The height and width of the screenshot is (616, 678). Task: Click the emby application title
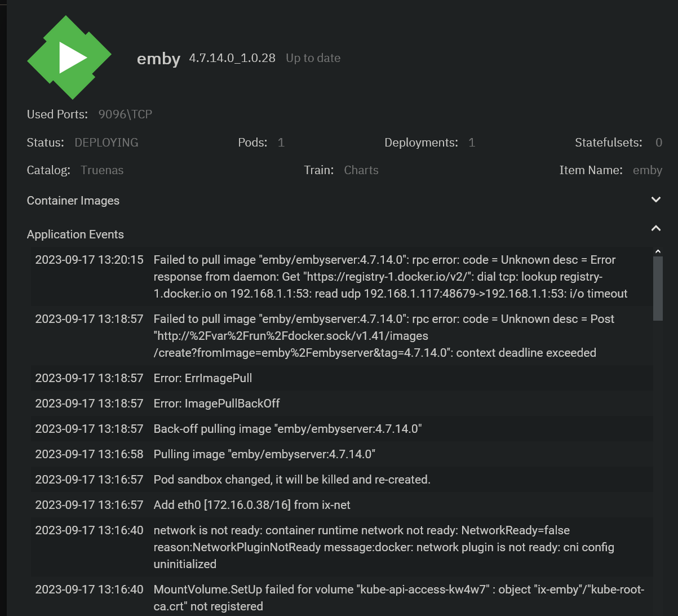click(x=158, y=59)
